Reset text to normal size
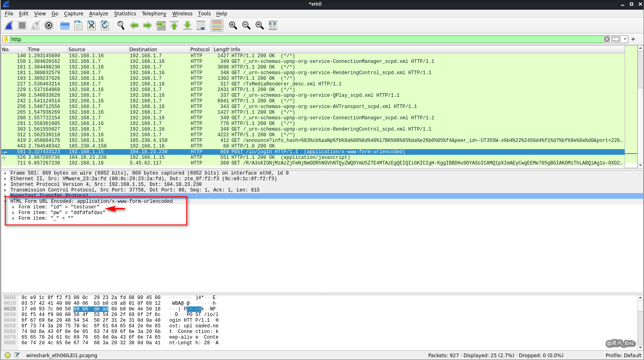The image size is (644, 360). [260, 25]
